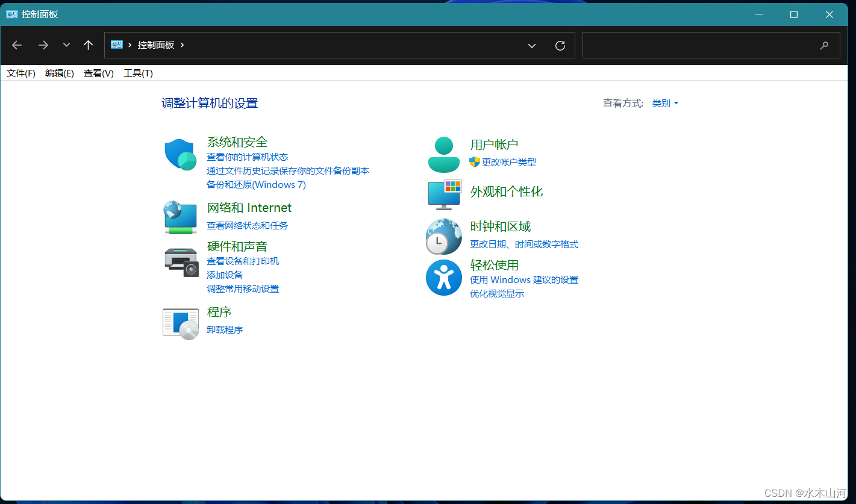Viewport: 856px width, 504px height.
Task: Click the User Accounts person icon
Action: click(444, 155)
